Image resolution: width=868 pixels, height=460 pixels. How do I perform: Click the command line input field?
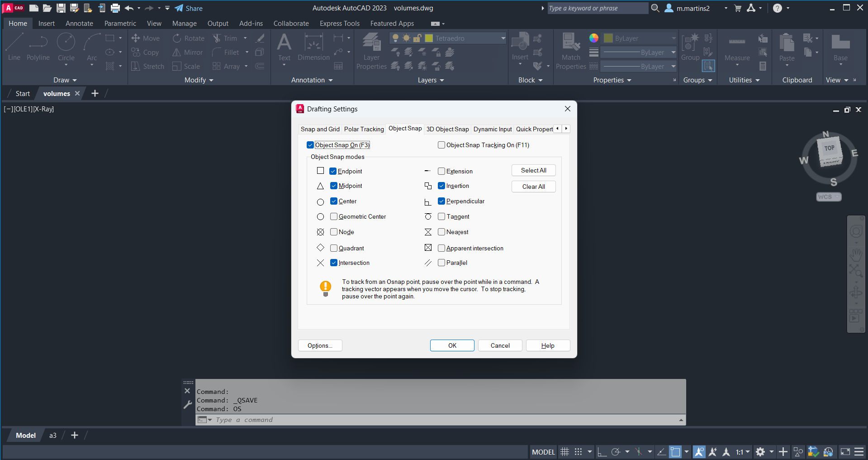pyautogui.click(x=443, y=420)
